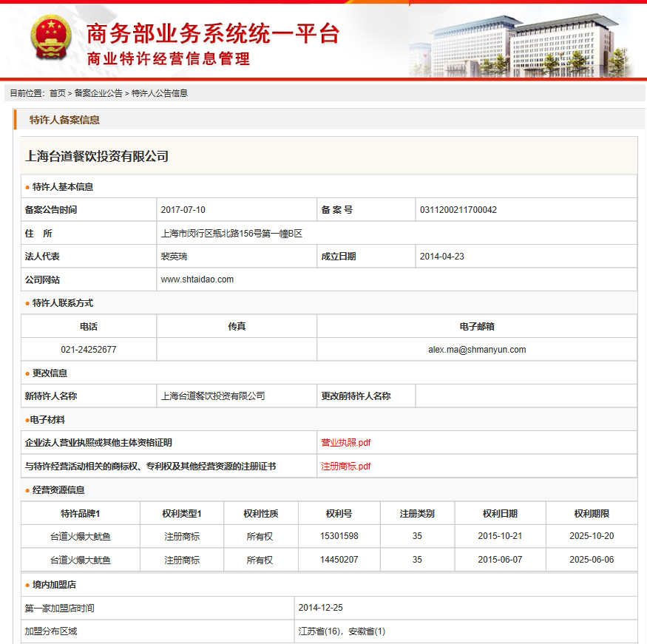
Task: Select email alex.ma@shmanyun.com
Action: point(477,350)
